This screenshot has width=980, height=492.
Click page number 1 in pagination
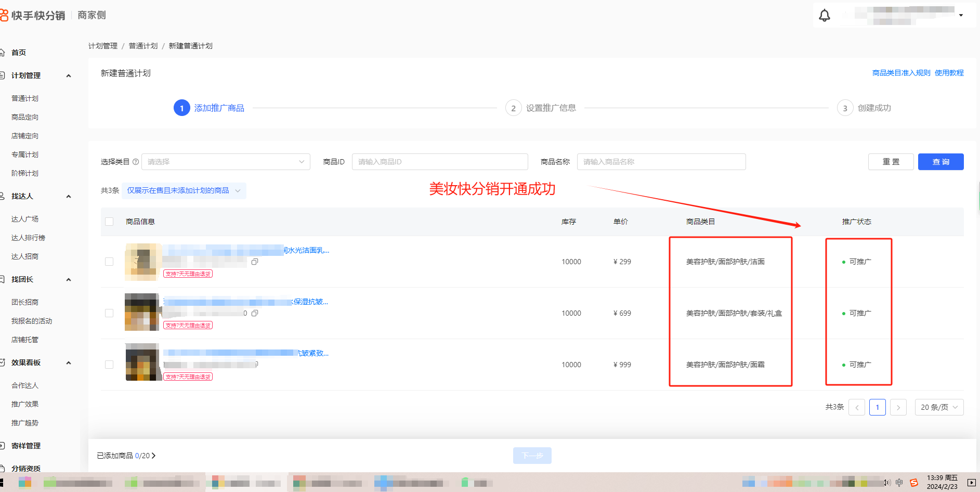[878, 407]
